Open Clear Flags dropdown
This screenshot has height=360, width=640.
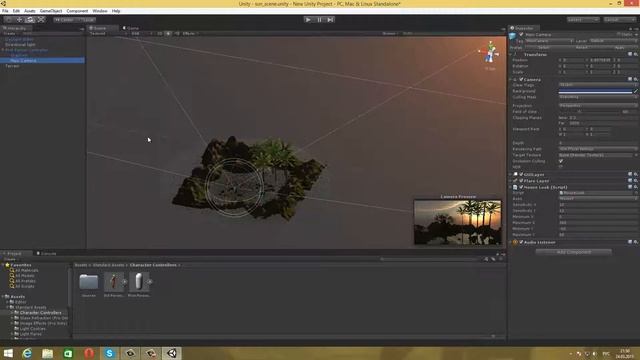[x=598, y=84]
